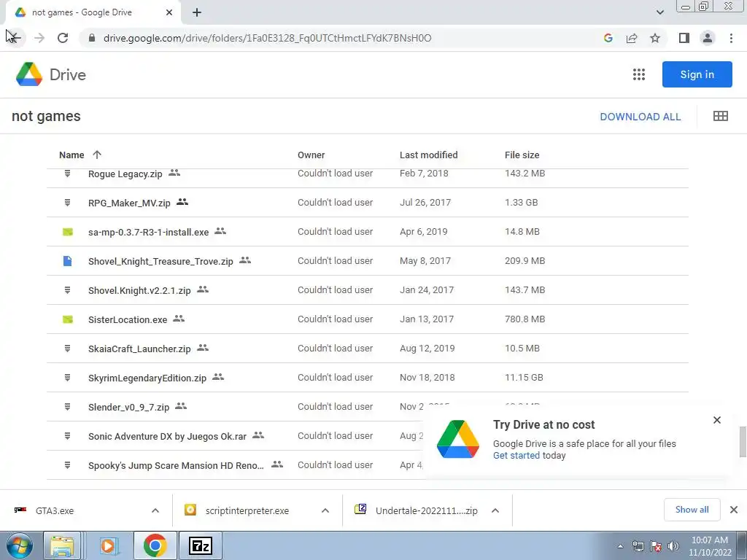
Task: Click the address bar URL field
Action: click(267, 38)
